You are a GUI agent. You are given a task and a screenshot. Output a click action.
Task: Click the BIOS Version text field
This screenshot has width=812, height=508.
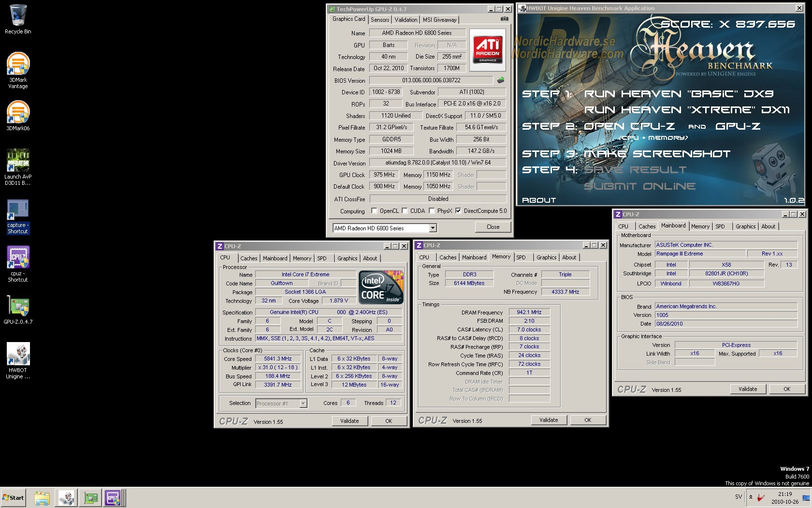tap(431, 80)
